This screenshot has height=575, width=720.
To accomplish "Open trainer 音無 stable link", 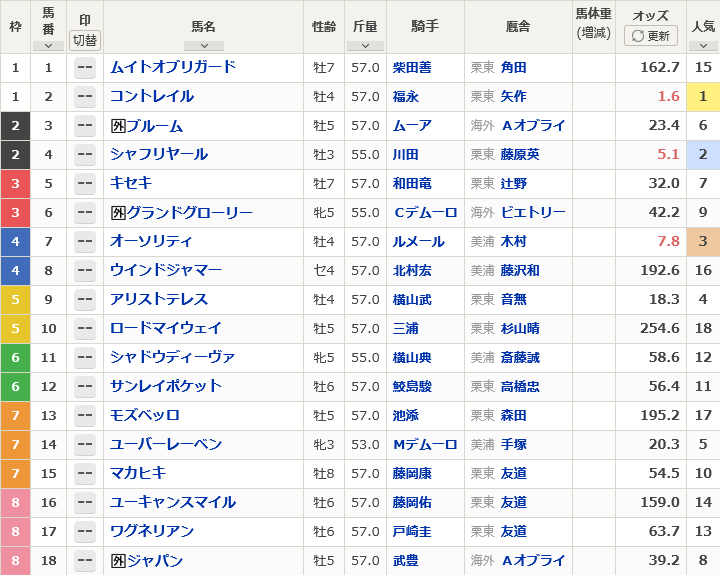I will click(513, 299).
